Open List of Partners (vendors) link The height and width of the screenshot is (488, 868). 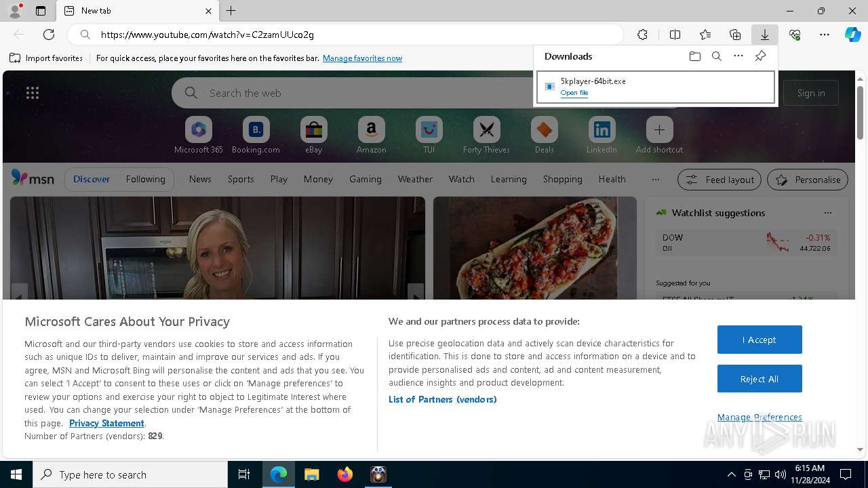443,399
